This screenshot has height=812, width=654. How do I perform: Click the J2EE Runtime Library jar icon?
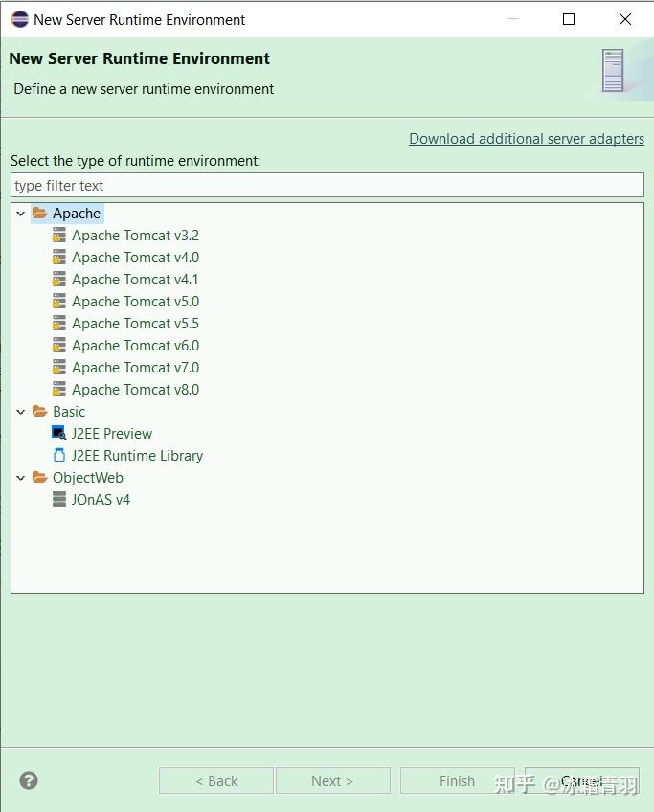(x=59, y=455)
